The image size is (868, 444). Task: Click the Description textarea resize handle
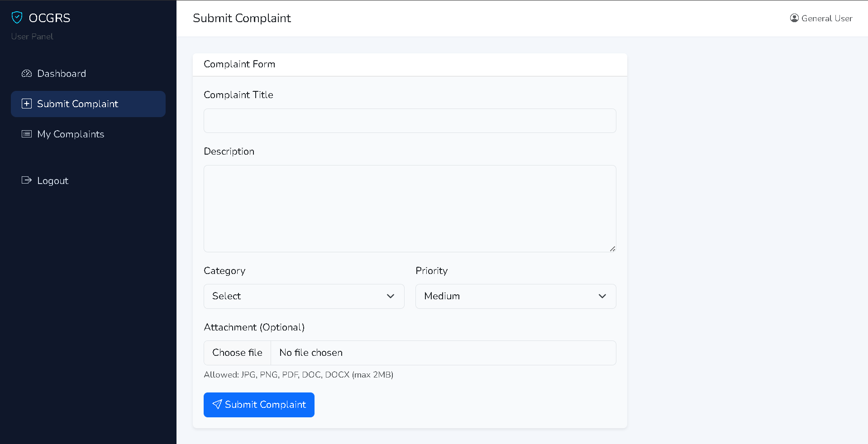click(612, 249)
